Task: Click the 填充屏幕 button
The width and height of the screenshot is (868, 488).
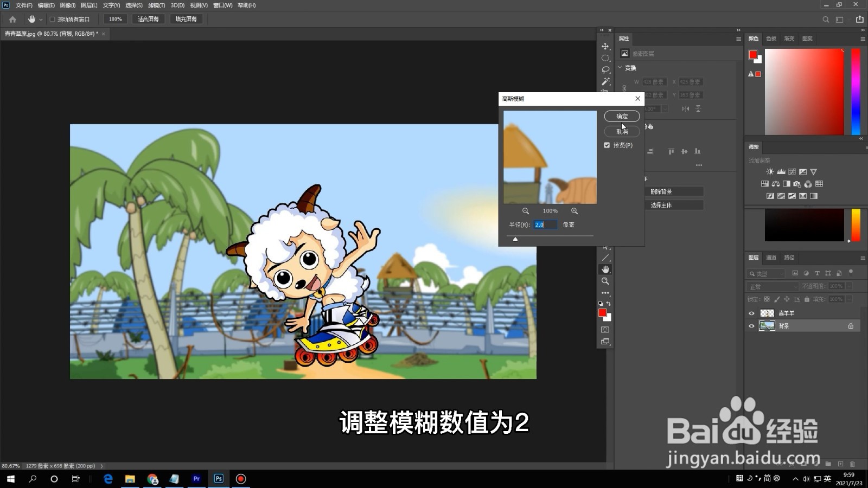Action: (x=186, y=19)
